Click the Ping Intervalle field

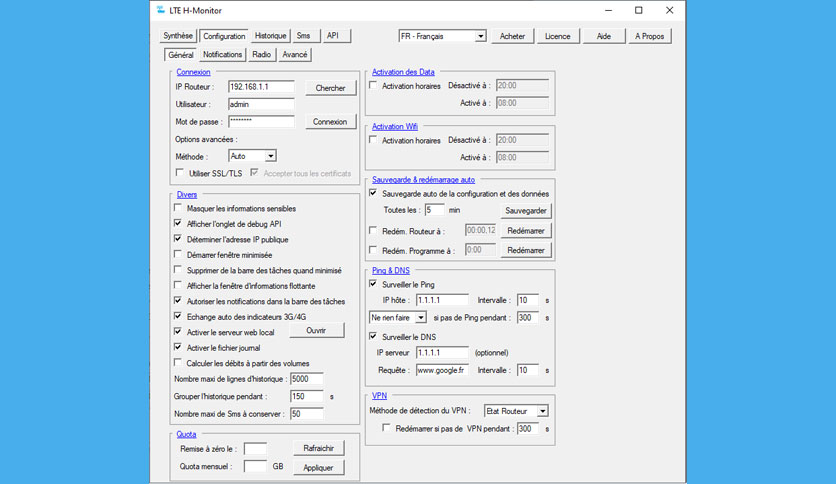click(x=528, y=300)
